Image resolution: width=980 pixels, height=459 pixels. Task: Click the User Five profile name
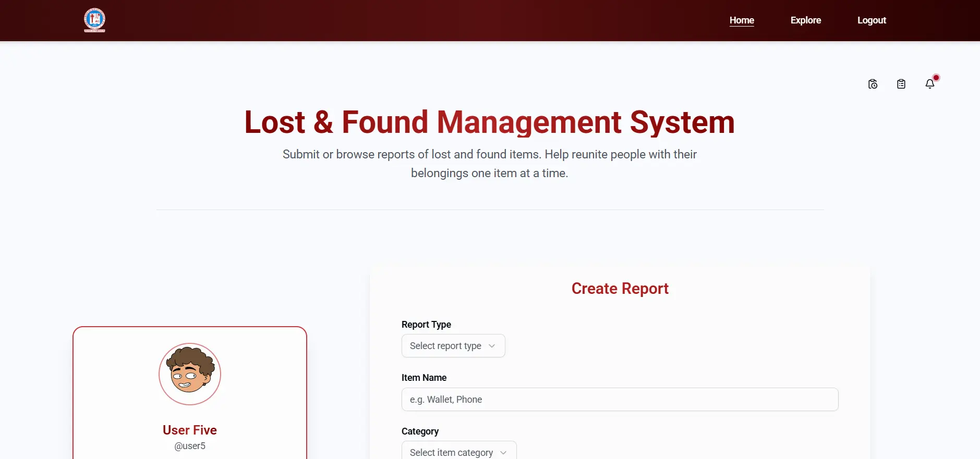pyautogui.click(x=190, y=430)
